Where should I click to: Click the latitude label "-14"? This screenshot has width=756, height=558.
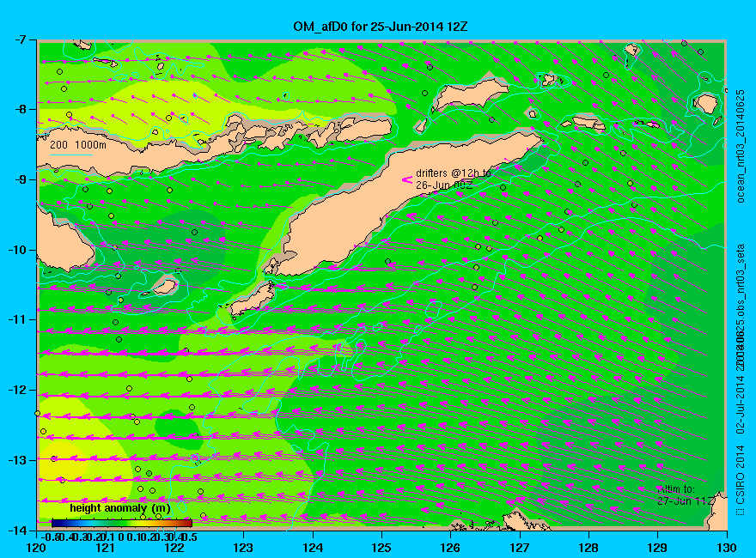tap(16, 530)
